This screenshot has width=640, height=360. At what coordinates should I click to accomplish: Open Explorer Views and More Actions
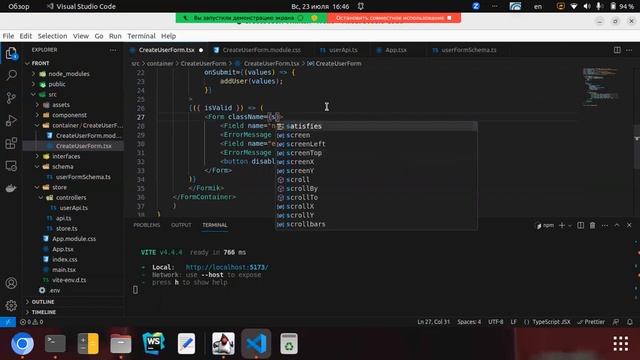click(x=113, y=50)
